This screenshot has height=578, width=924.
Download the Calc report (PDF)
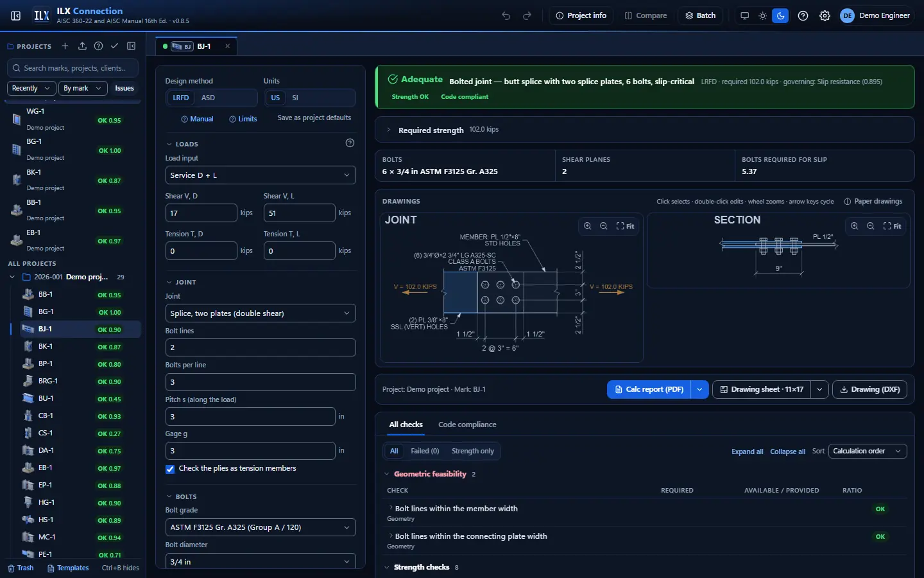[649, 389]
